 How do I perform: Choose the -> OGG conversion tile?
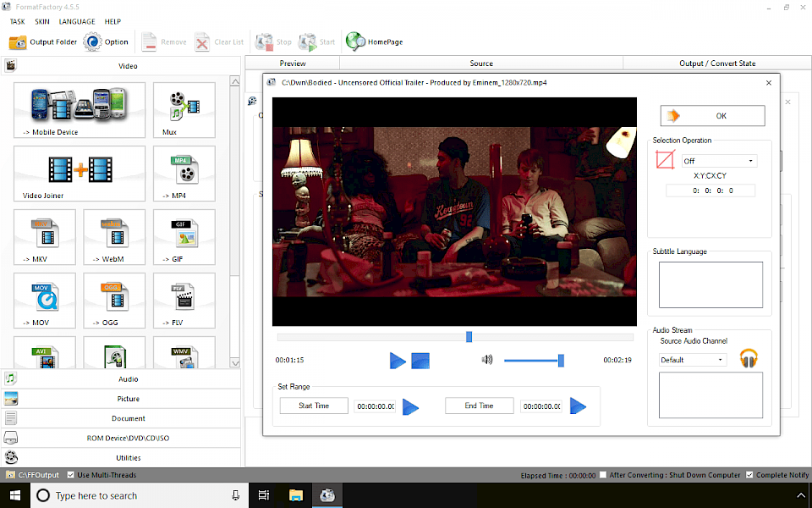point(114,301)
